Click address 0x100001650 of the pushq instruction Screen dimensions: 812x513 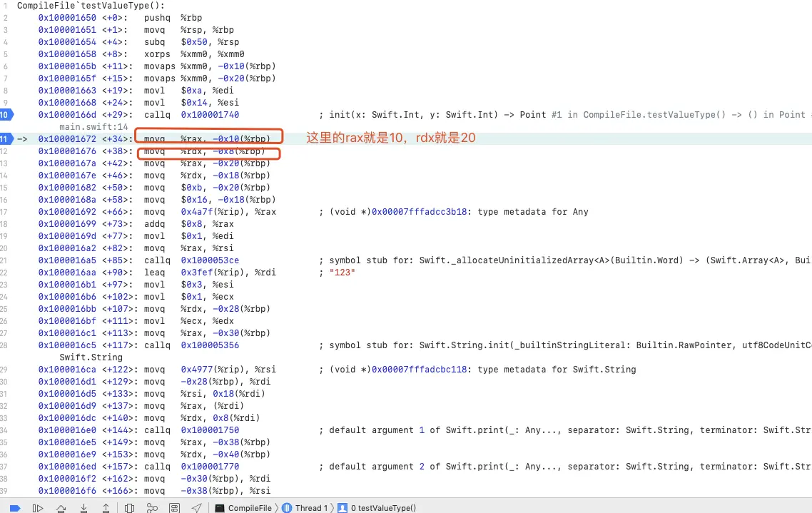pos(67,18)
